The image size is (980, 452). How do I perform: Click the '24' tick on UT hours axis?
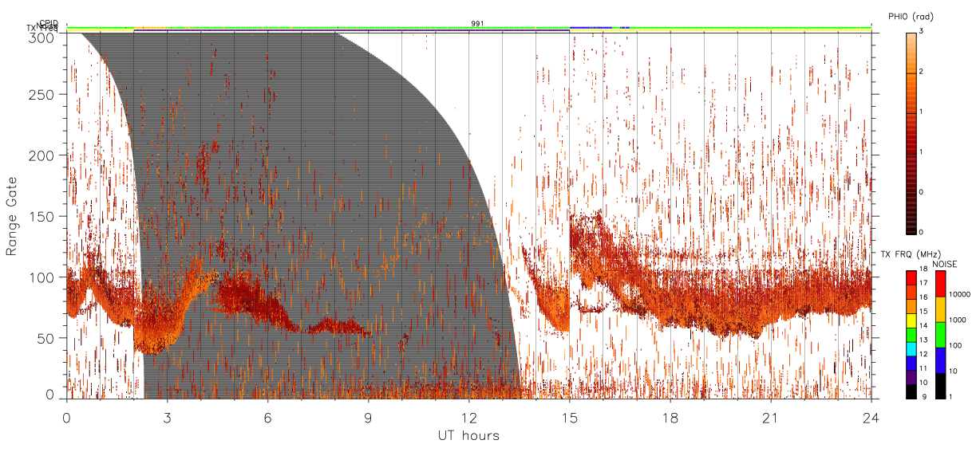coord(871,419)
